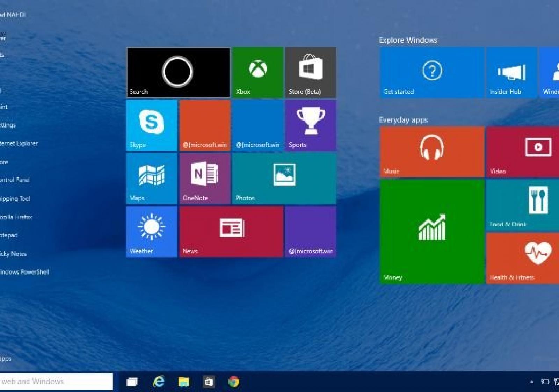This screenshot has width=559, height=392.
Task: Click the taskbar search box
Action: [56, 382]
